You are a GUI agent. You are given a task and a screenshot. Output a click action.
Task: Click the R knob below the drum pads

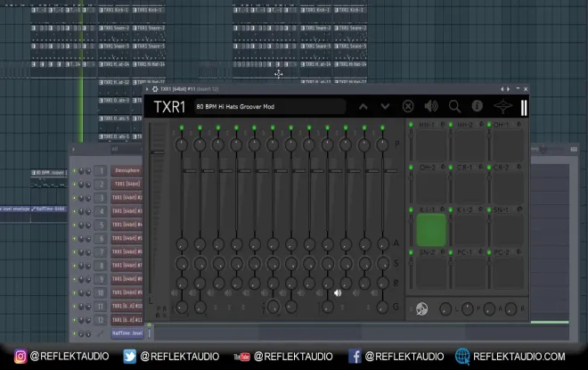[x=510, y=309]
